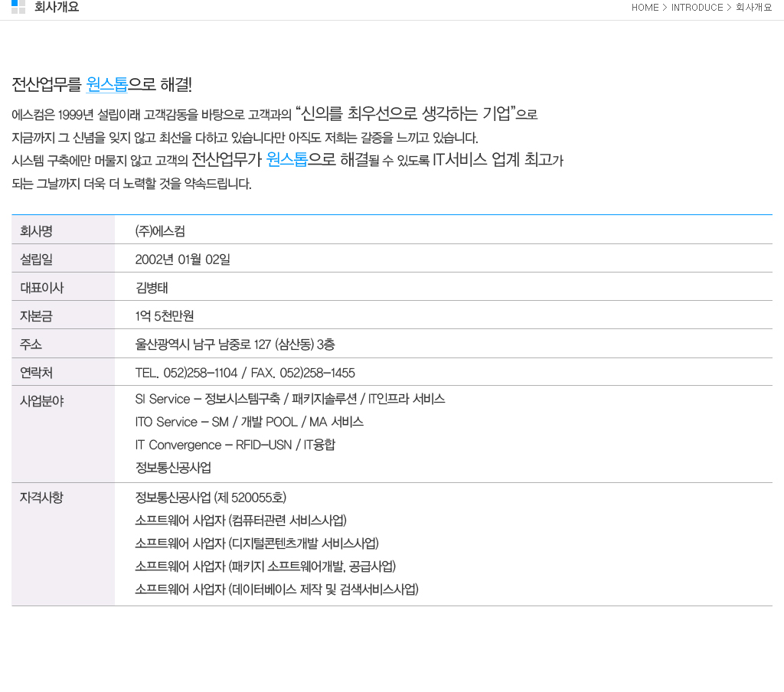Screen dimensions: 784x692
Task: Select the date 2002년 01월 02일
Action: pyautogui.click(x=182, y=259)
